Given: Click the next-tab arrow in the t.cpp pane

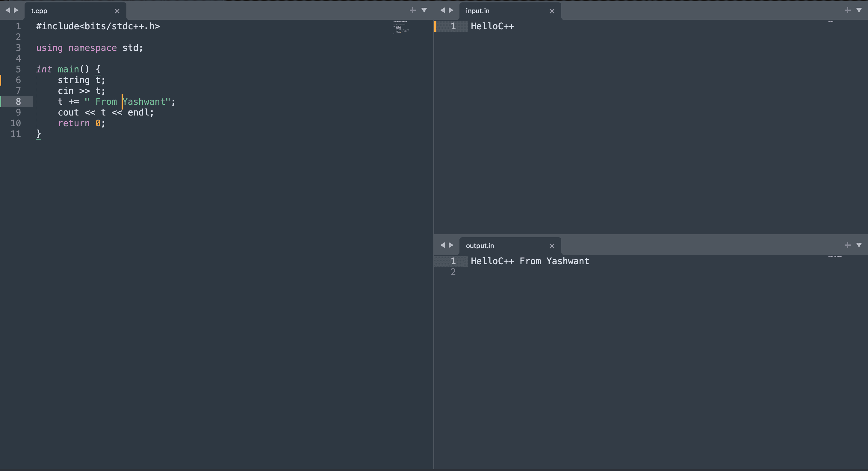Looking at the screenshot, I should pos(16,10).
